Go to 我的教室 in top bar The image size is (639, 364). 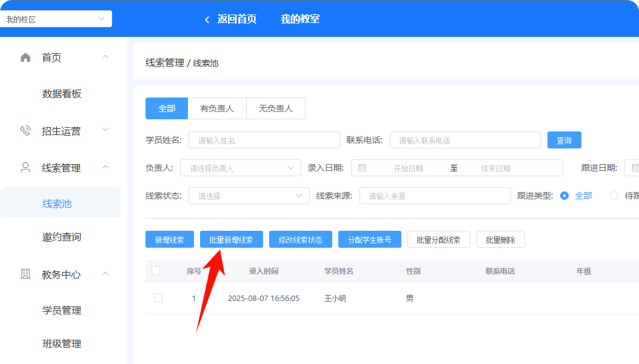pos(300,19)
